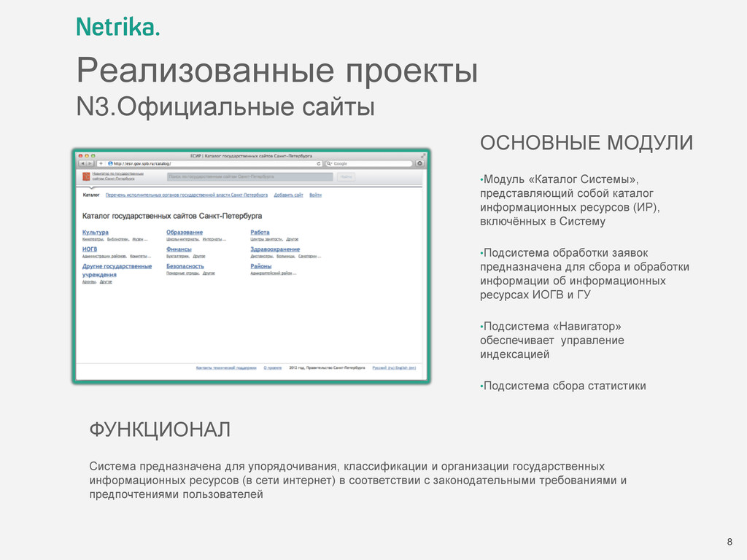The image size is (747, 560).
Task: Click the downloads button right of Google search
Action: tap(419, 163)
